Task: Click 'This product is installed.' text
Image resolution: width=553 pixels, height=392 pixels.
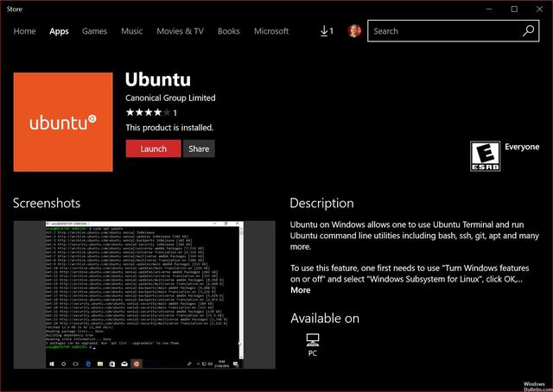Action: (x=169, y=128)
